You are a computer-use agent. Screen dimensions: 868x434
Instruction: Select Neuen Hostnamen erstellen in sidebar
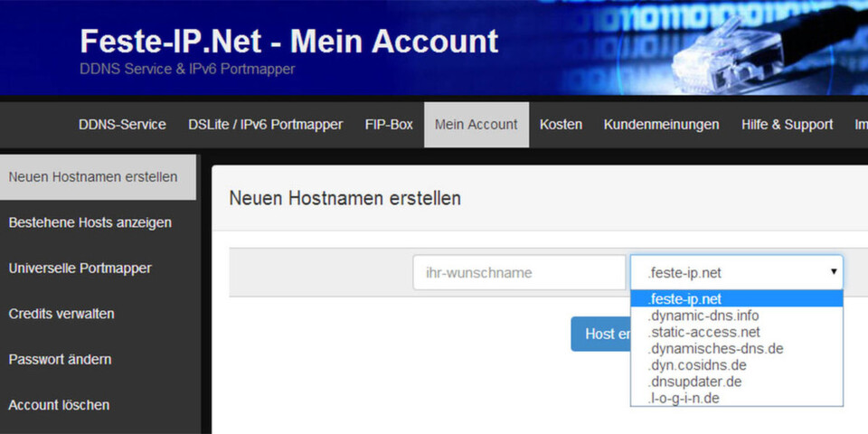[98, 177]
